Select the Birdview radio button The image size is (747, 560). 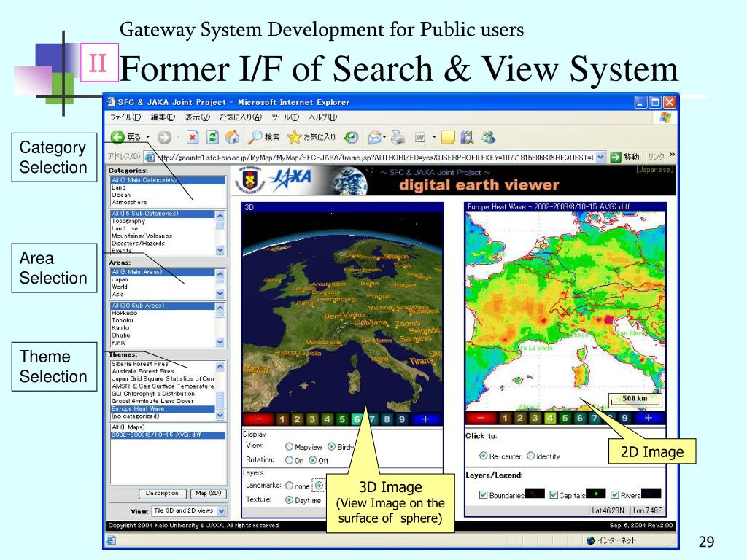[x=332, y=447]
